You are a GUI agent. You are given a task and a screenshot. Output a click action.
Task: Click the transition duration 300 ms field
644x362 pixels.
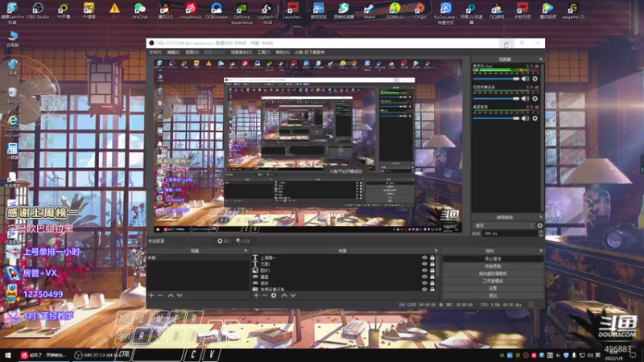pyautogui.click(x=510, y=233)
